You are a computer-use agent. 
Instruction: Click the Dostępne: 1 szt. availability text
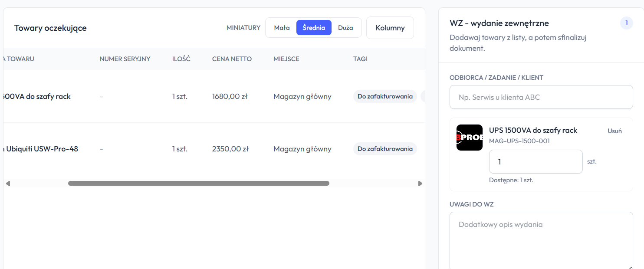coord(511,180)
